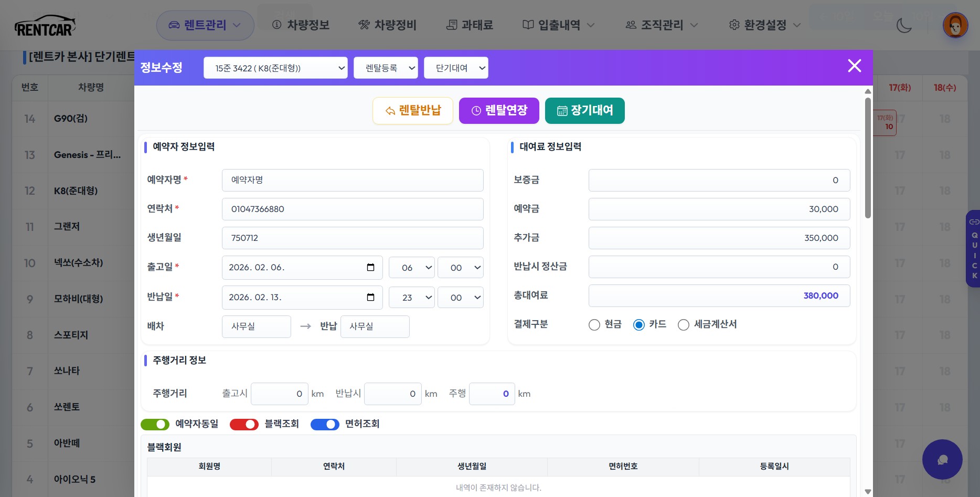The width and height of the screenshot is (980, 497).
Task: Open the 반납일 hour dropdown
Action: (411, 298)
